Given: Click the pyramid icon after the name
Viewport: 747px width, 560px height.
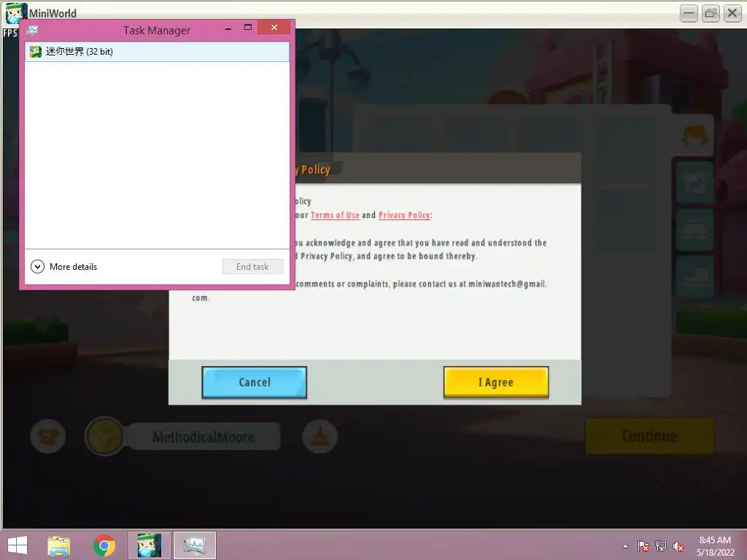Looking at the screenshot, I should (x=320, y=436).
